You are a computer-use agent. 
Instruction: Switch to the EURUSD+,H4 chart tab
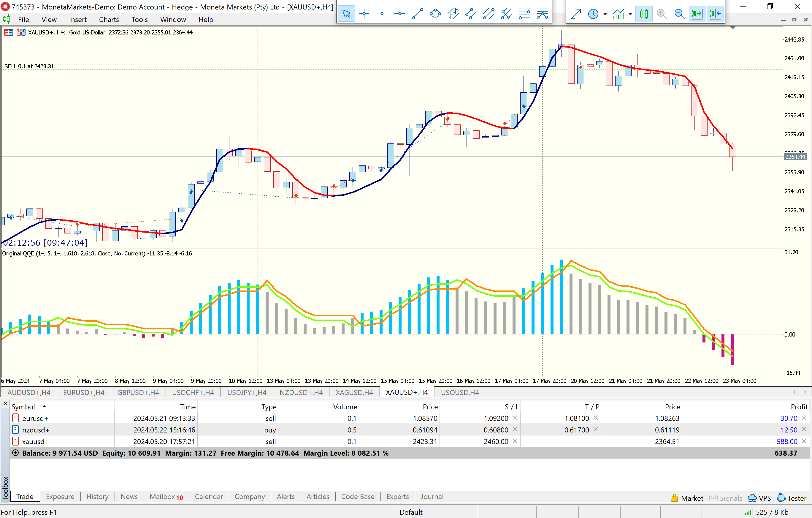pyautogui.click(x=84, y=392)
